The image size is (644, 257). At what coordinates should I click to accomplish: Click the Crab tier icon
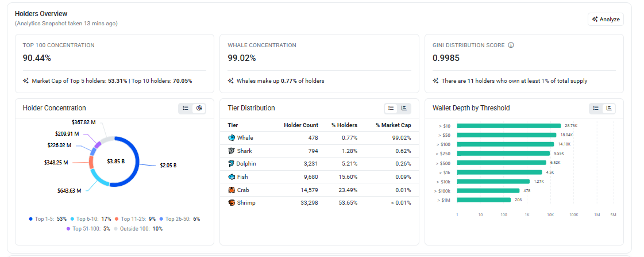click(232, 190)
